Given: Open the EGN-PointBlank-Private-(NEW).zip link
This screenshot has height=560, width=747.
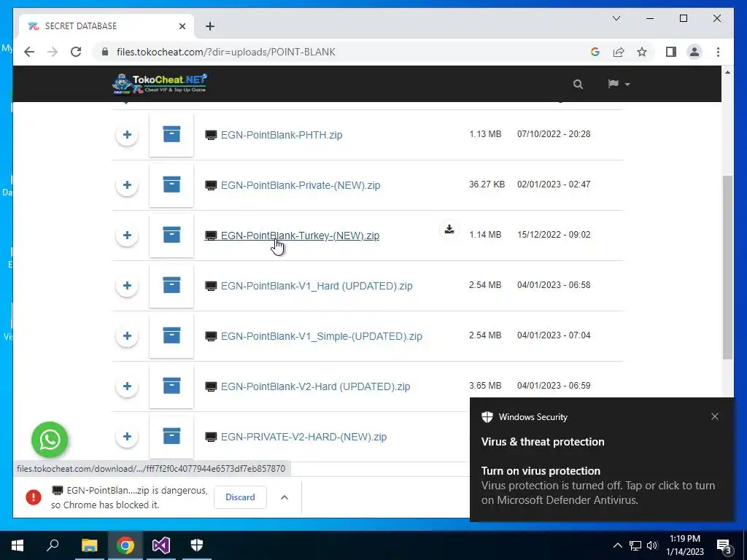Looking at the screenshot, I should 300,185.
